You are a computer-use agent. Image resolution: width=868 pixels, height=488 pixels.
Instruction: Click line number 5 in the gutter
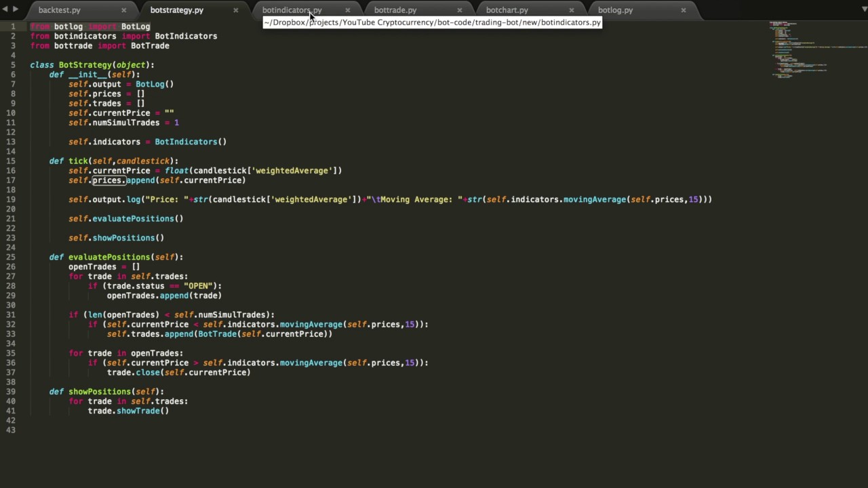tap(13, 65)
